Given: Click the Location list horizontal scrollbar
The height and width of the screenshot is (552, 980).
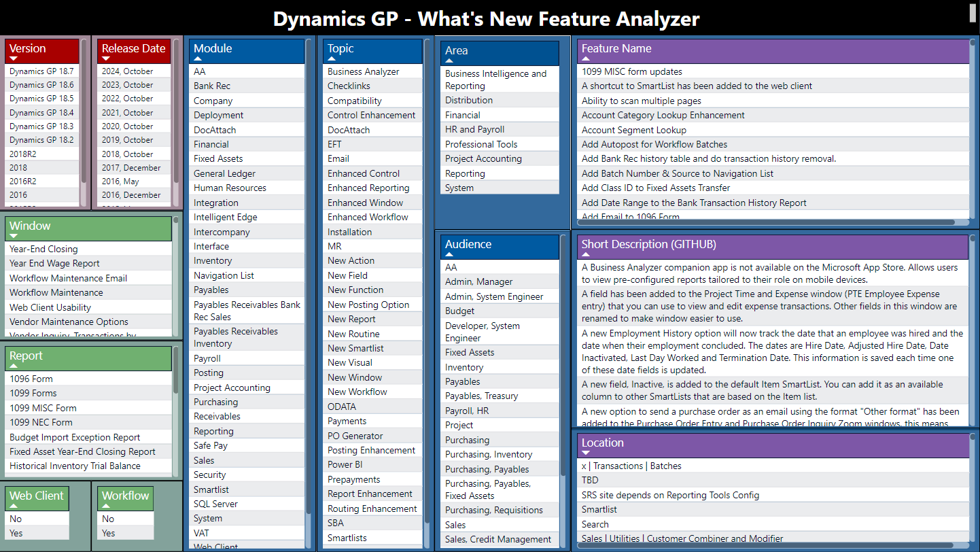Looking at the screenshot, I should click(x=766, y=545).
